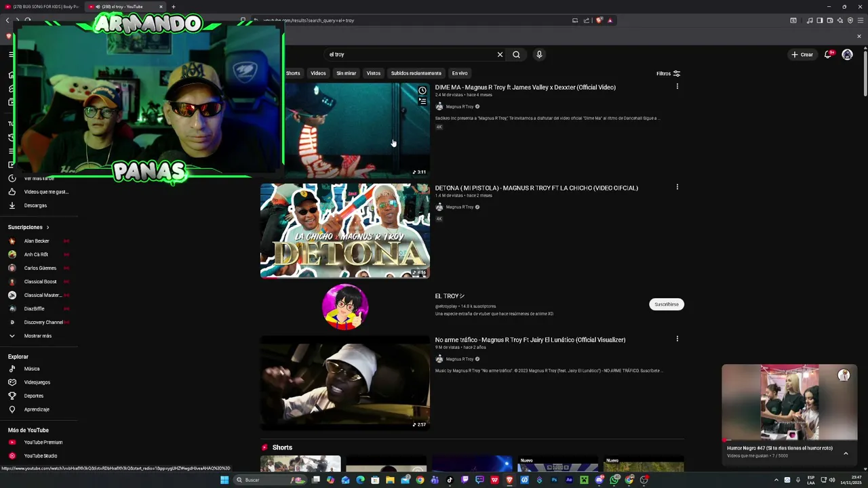Click the EL TROY channel avatar
Screen dimensions: 868x488
345,307
